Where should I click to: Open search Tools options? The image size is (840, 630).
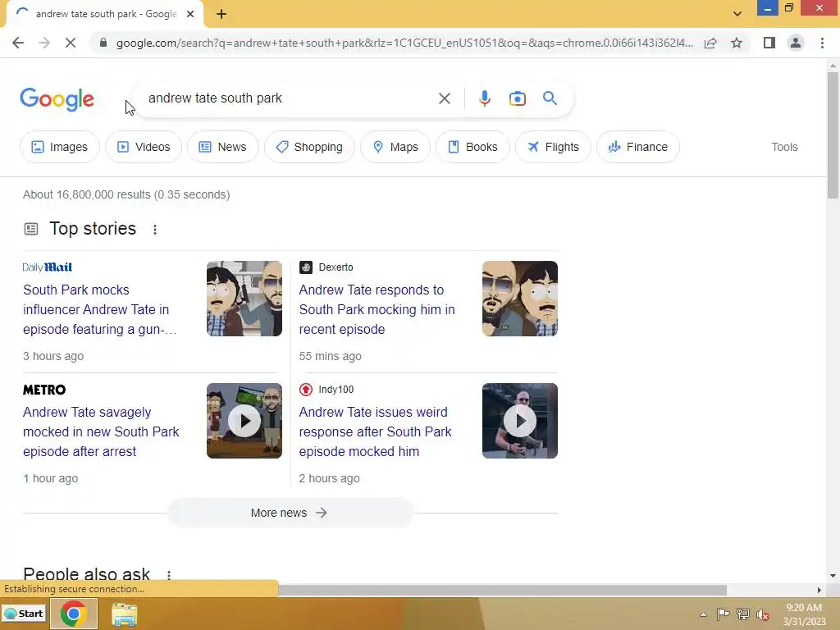pos(784,147)
